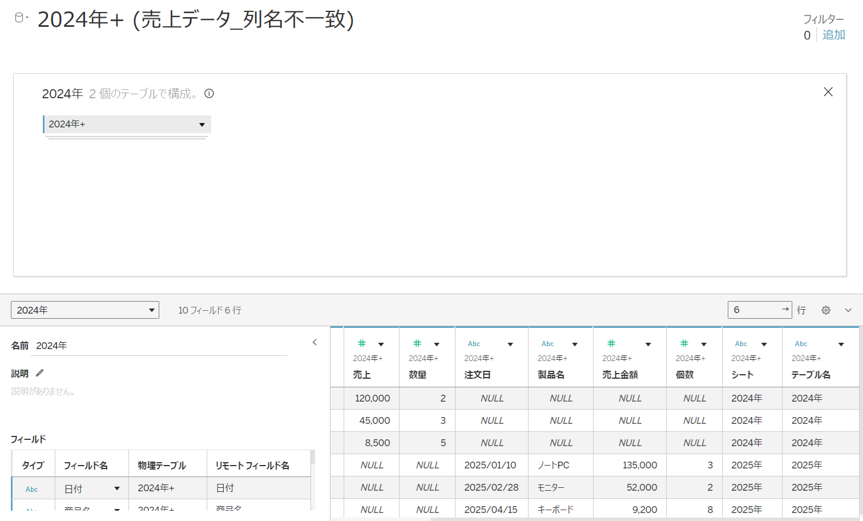Screen dimensions: 863x521
Task: Click the タイプ header in fields table
Action: [33, 465]
